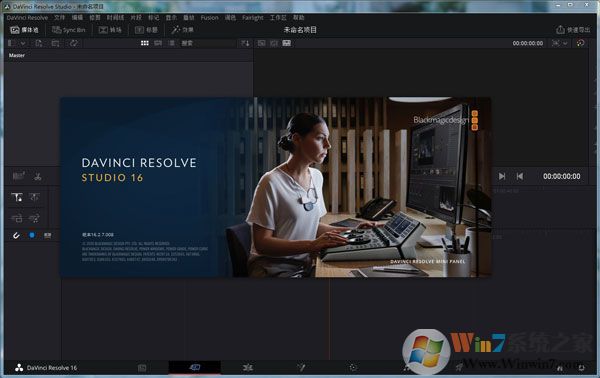This screenshot has width=600, height=378.
Task: Click the 搜索 search field
Action: 207,43
